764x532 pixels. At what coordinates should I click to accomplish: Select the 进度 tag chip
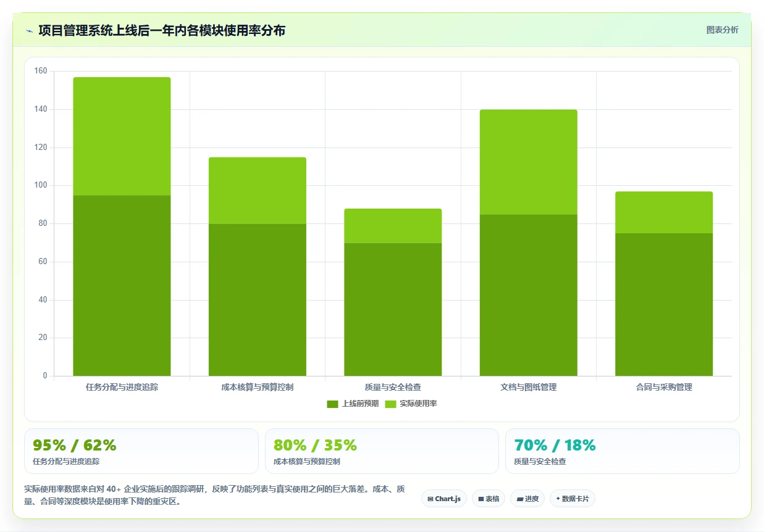[527, 499]
